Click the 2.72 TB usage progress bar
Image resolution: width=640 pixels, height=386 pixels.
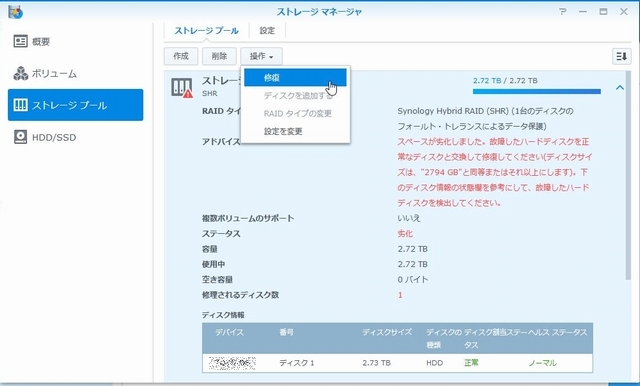coord(536,91)
